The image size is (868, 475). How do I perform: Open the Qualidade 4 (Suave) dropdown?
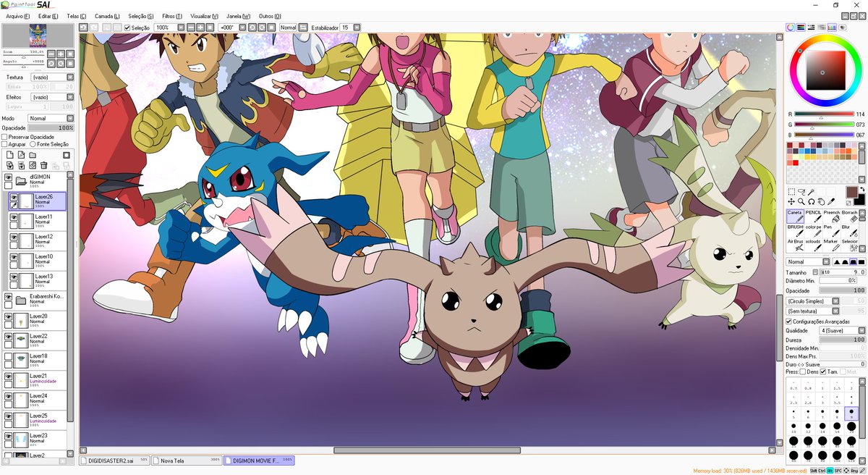[842, 330]
